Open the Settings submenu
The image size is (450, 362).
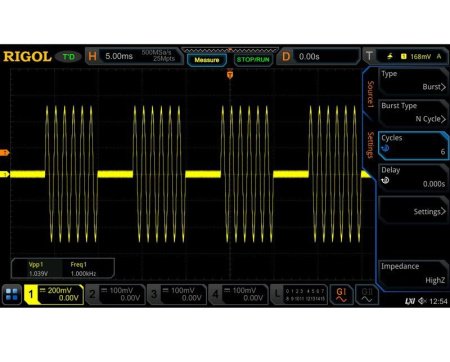tap(413, 210)
